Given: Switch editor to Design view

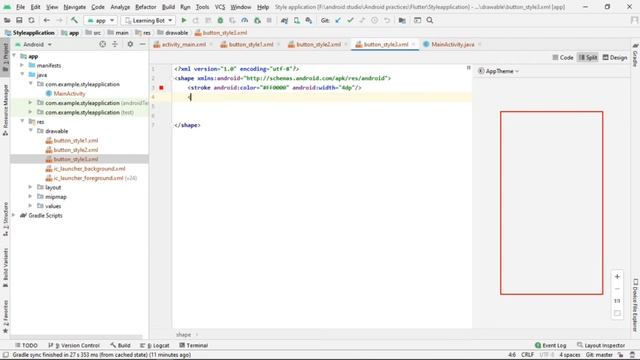Looking at the screenshot, I should (x=615, y=58).
